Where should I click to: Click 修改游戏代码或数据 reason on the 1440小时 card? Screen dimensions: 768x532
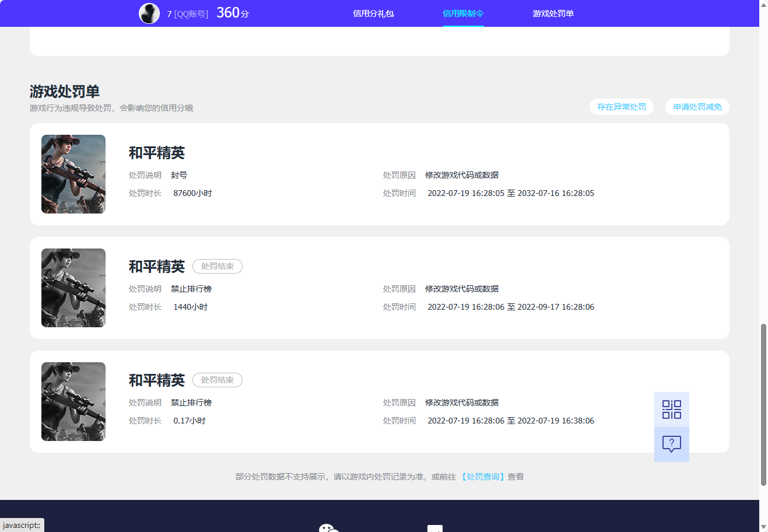tap(462, 289)
